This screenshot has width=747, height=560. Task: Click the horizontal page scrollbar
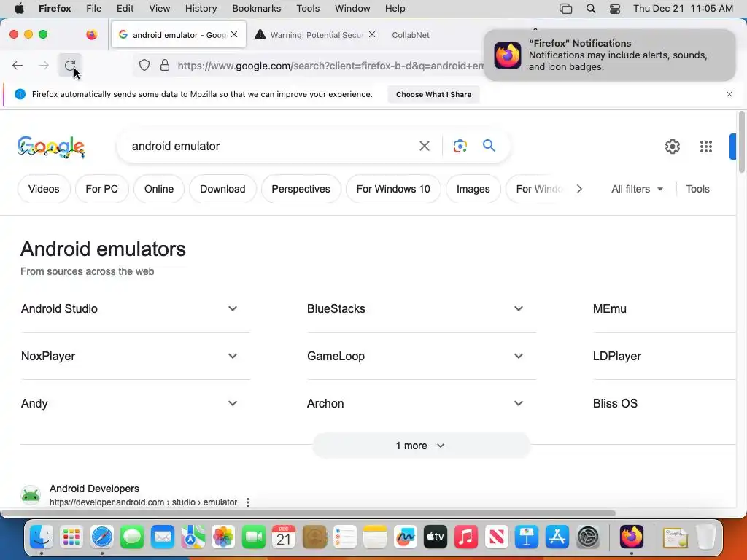[x=309, y=513]
